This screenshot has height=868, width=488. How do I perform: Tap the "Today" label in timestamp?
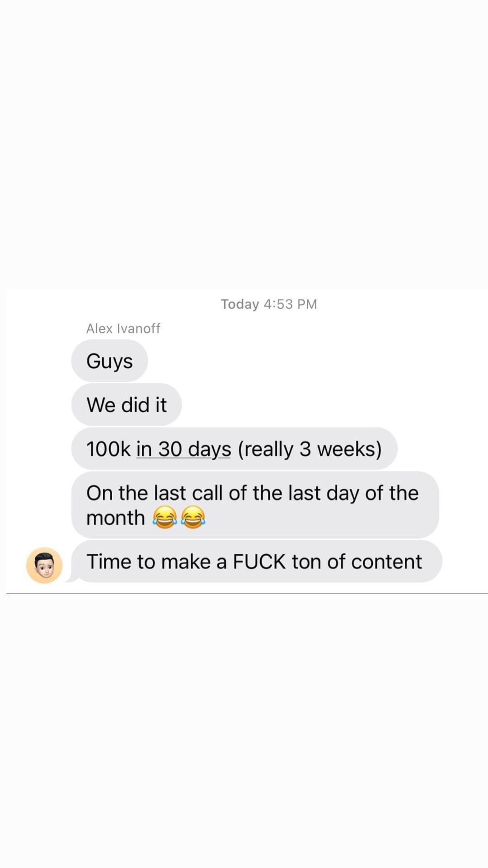[x=240, y=304]
